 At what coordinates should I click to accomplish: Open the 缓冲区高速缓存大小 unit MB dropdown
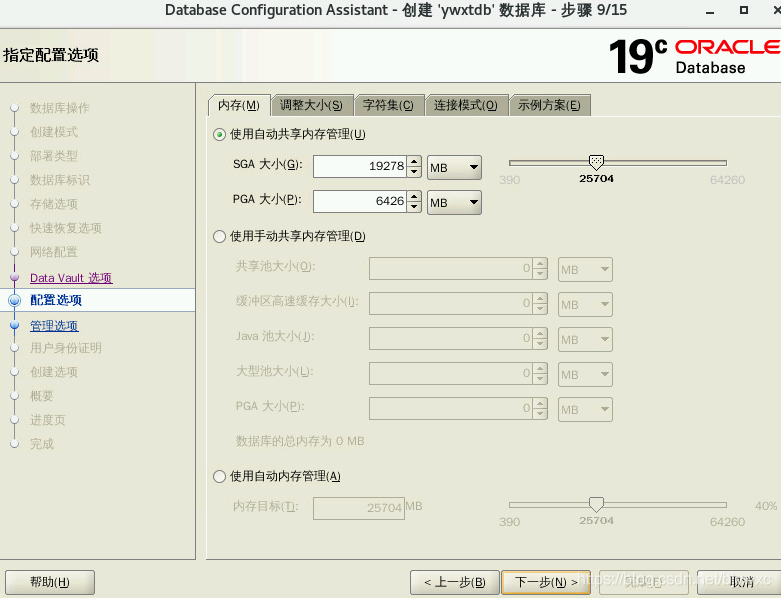[x=585, y=304]
